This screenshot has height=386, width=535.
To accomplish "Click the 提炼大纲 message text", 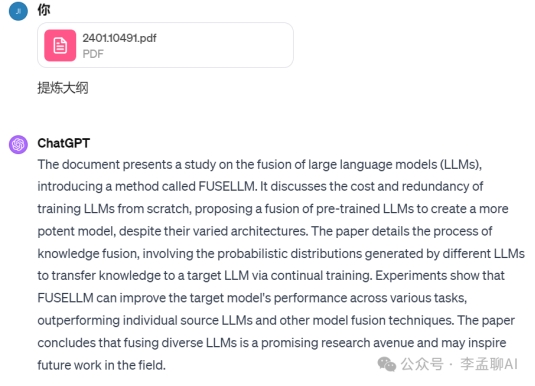I will pyautogui.click(x=63, y=88).
